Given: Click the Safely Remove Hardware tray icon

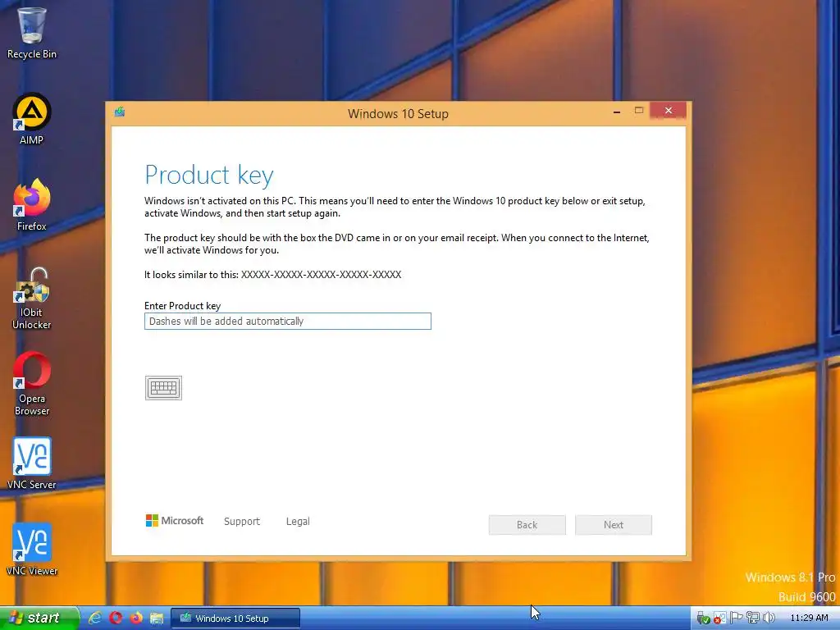Looking at the screenshot, I should 703,619.
